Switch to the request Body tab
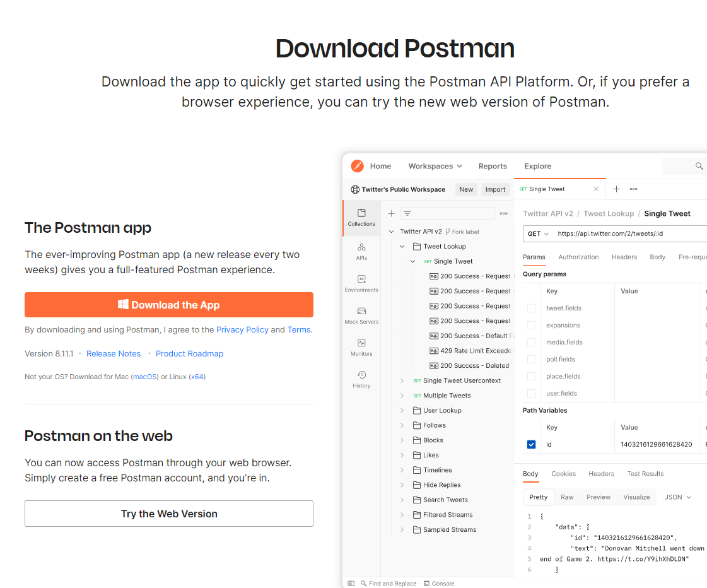Screen dimensions: 707x588 [x=657, y=257]
